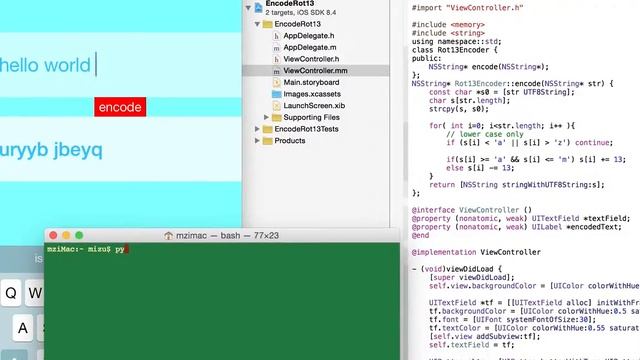Click the ViewController.mm file icon
Viewport: 640px width, 360px height.
(276, 71)
